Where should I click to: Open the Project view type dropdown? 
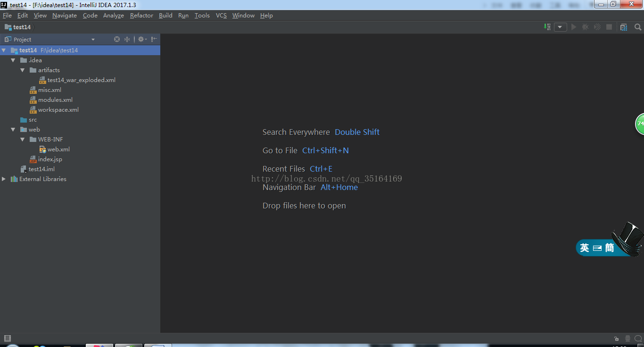(x=93, y=40)
